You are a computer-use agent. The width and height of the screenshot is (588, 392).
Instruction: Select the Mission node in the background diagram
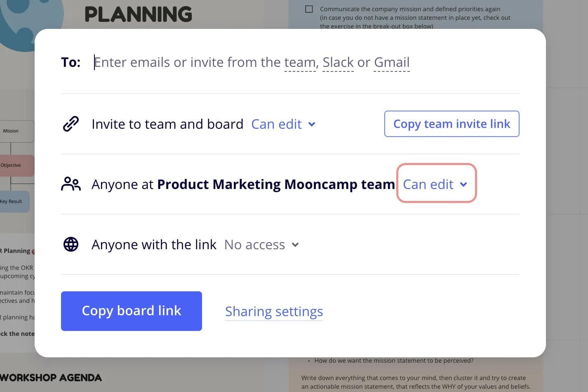click(10, 131)
